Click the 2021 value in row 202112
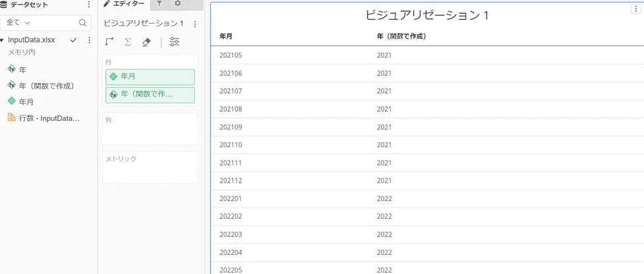644x274 pixels. click(384, 181)
